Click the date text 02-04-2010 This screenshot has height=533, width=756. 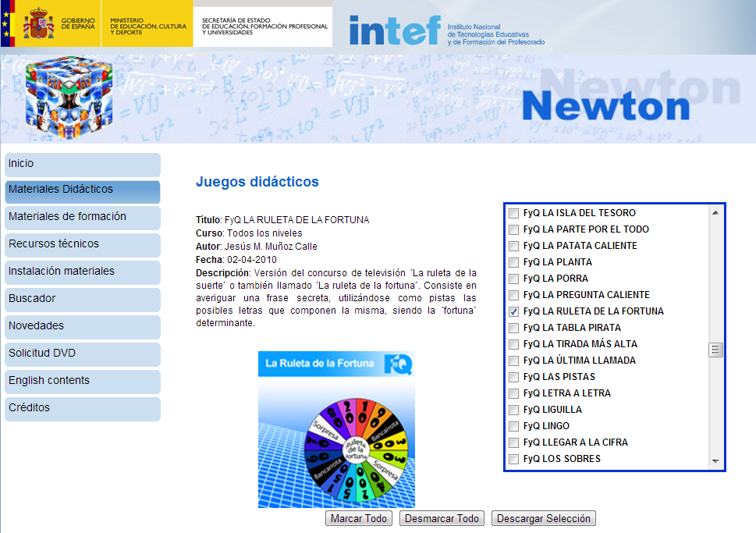[252, 260]
